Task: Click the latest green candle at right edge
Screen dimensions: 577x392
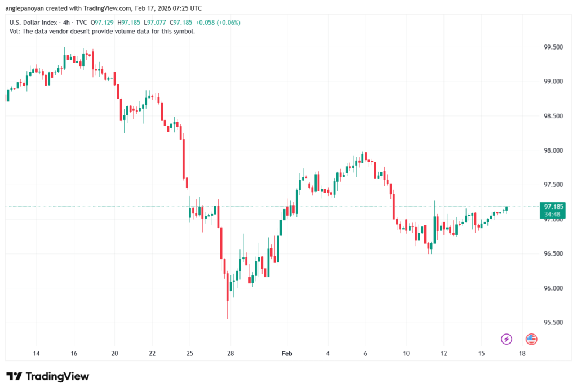Action: [507, 209]
